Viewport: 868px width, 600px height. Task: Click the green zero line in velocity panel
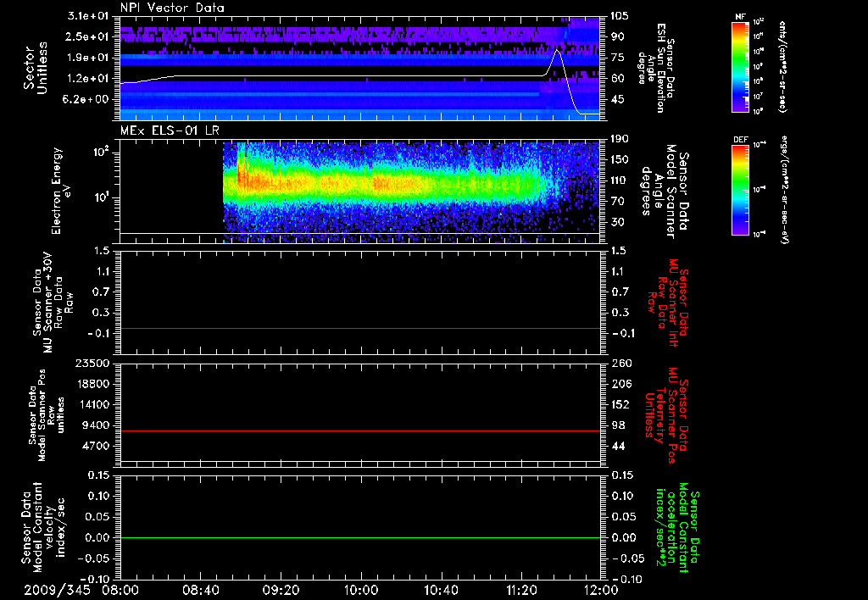pyautogui.click(x=359, y=537)
